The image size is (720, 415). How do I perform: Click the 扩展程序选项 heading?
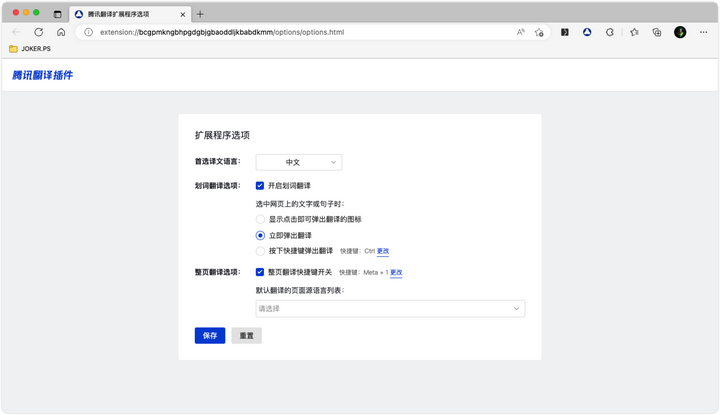[222, 135]
